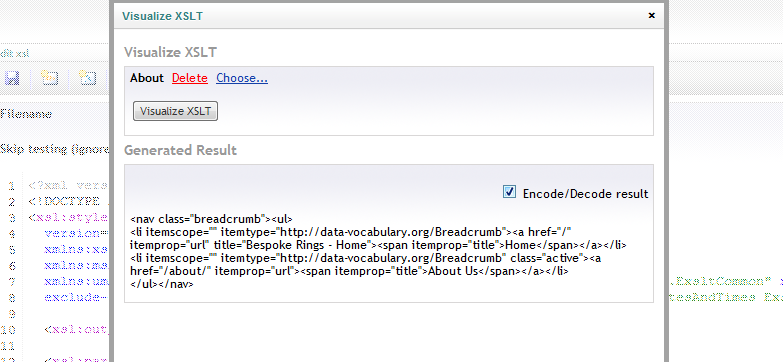Click the Generated Result heading
This screenshot has width=783, height=362.
point(180,150)
